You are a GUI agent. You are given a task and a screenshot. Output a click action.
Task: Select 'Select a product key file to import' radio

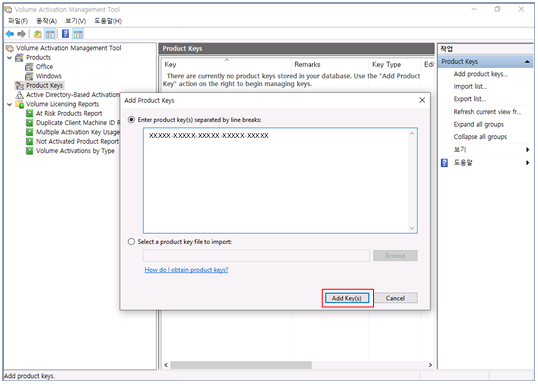[x=131, y=242]
